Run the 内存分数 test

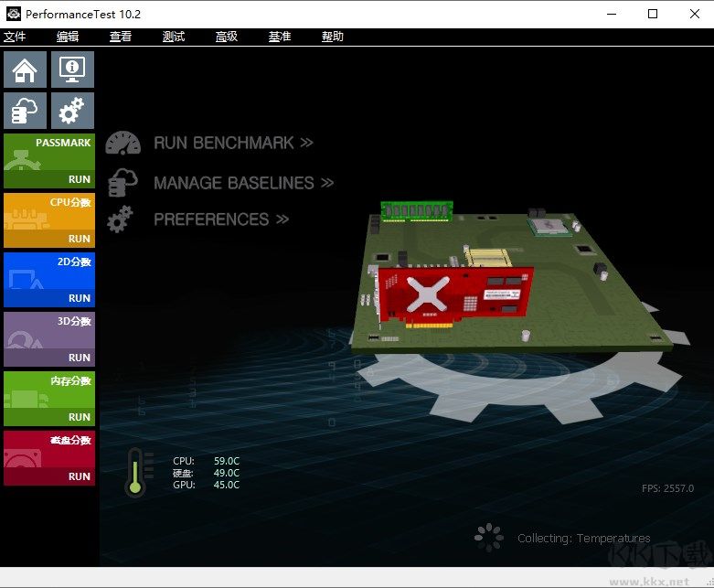[80, 417]
